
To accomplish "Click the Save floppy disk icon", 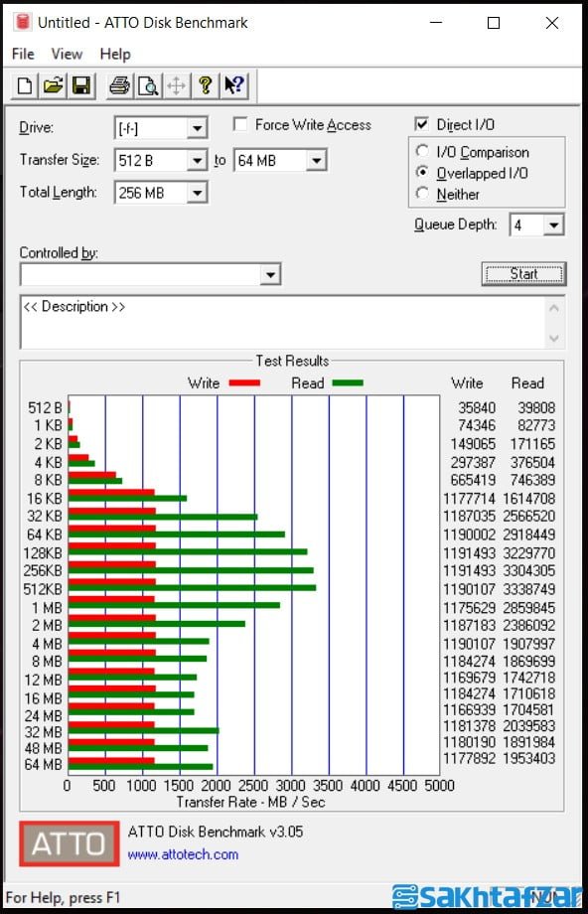I will [x=81, y=85].
